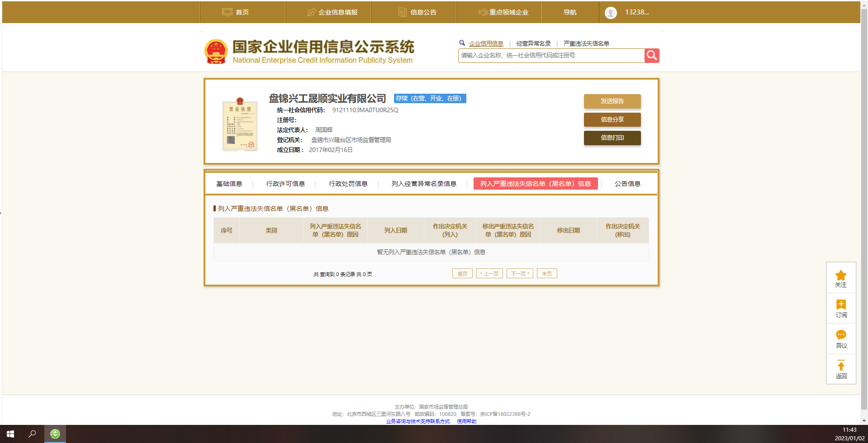Click the 列入日期 column header
Screen dimensions: 868x443
(396, 230)
